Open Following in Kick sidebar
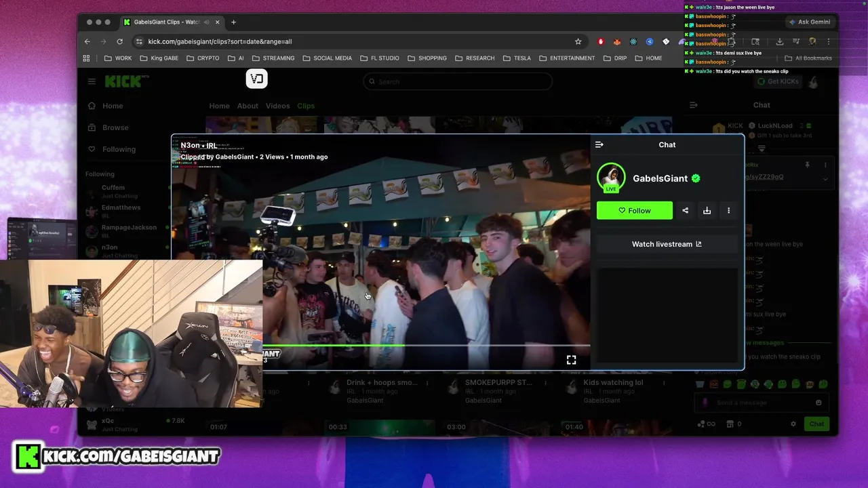This screenshot has width=868, height=488. point(112,149)
